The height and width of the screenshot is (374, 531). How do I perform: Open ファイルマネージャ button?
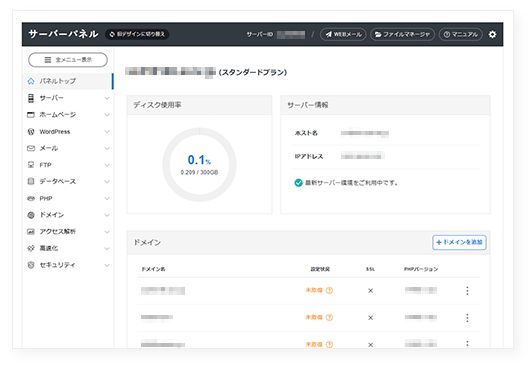pos(402,34)
